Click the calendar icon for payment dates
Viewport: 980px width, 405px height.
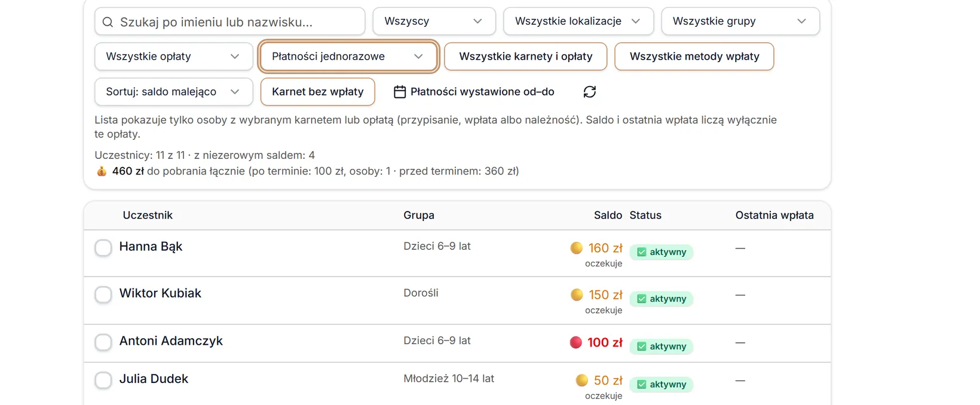[x=400, y=91]
